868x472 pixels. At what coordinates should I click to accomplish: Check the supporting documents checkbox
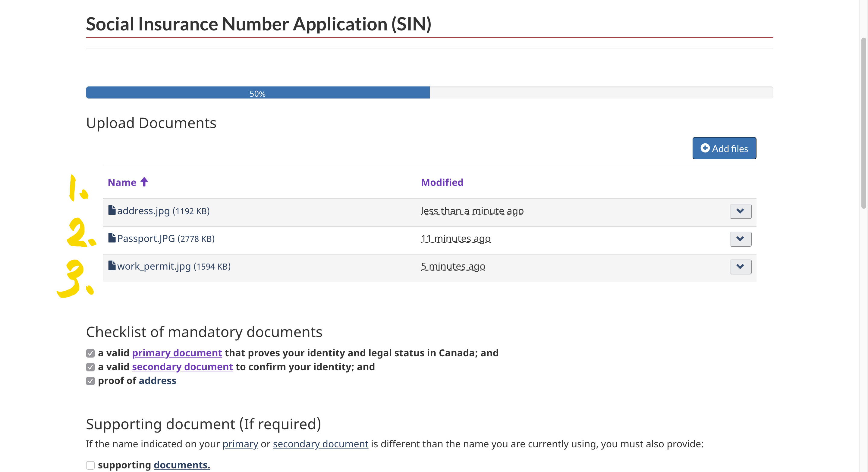(90, 465)
